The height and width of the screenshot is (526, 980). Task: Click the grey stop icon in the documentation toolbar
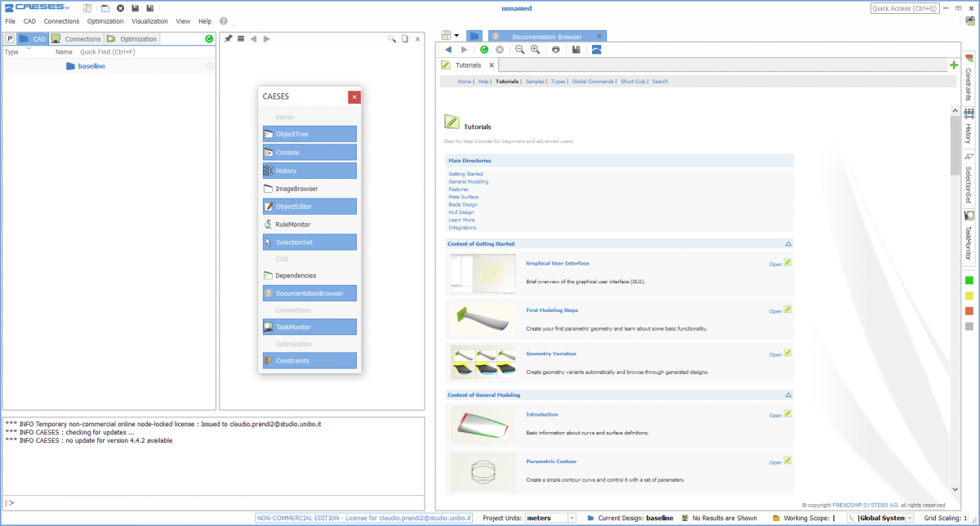(500, 50)
